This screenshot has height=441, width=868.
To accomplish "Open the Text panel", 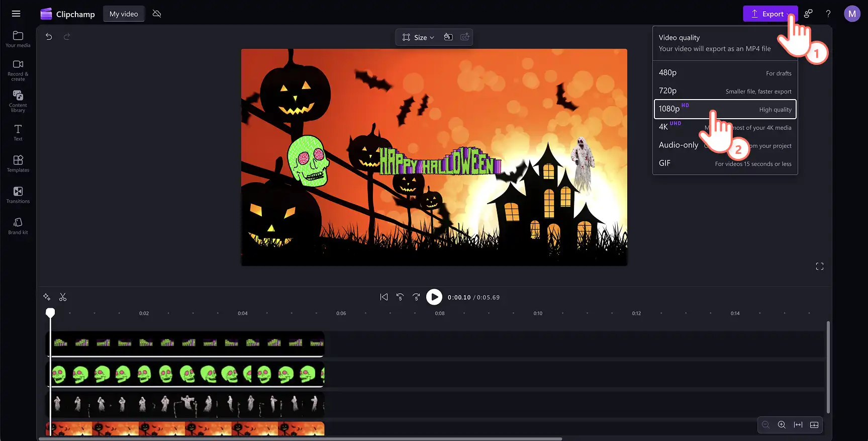I will pos(18,133).
